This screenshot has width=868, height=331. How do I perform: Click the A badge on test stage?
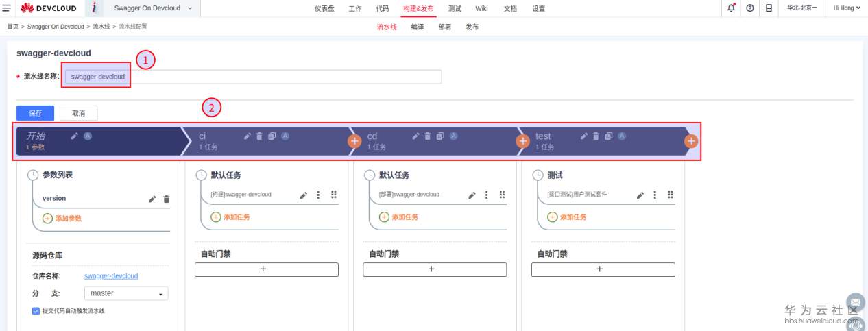click(622, 136)
